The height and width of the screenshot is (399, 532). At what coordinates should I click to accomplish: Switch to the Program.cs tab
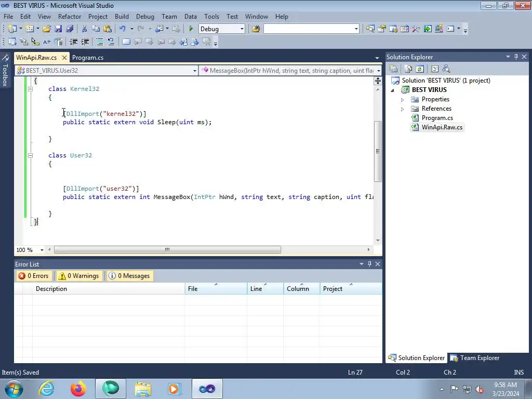(88, 58)
